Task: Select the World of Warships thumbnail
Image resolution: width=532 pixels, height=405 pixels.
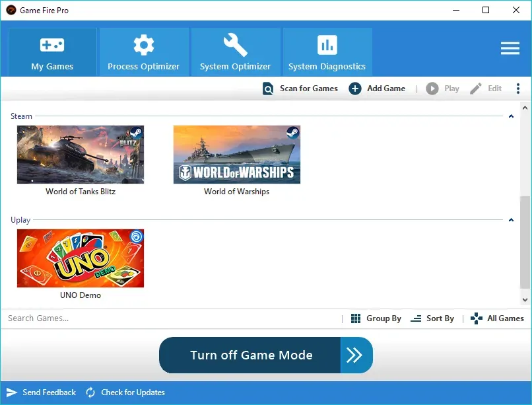Action: [236, 155]
